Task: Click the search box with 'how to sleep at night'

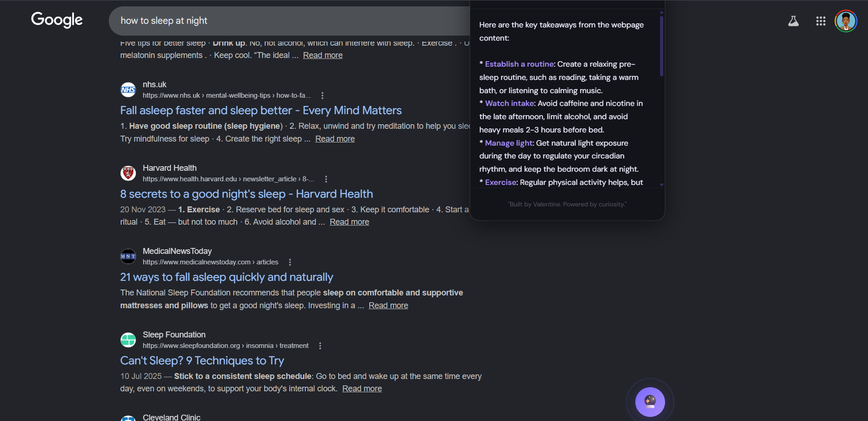Action: [x=289, y=21]
